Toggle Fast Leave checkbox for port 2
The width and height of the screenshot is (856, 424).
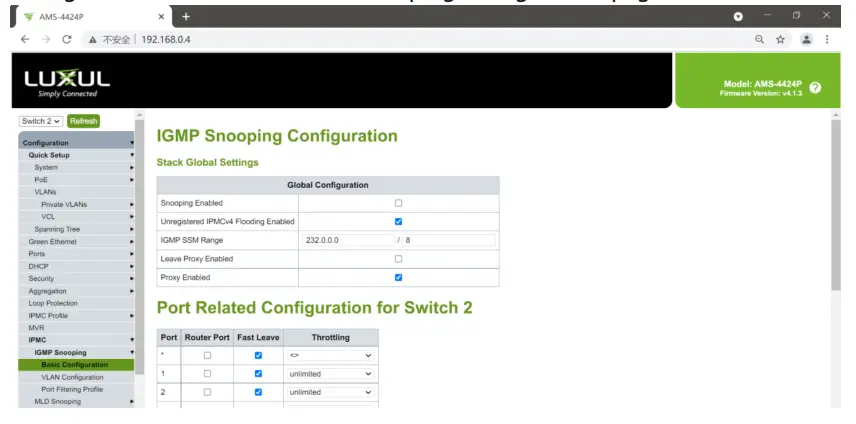(258, 392)
